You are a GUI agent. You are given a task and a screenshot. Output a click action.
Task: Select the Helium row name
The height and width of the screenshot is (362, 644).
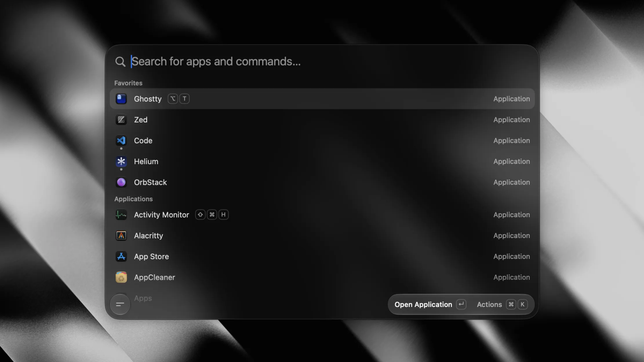(x=146, y=161)
